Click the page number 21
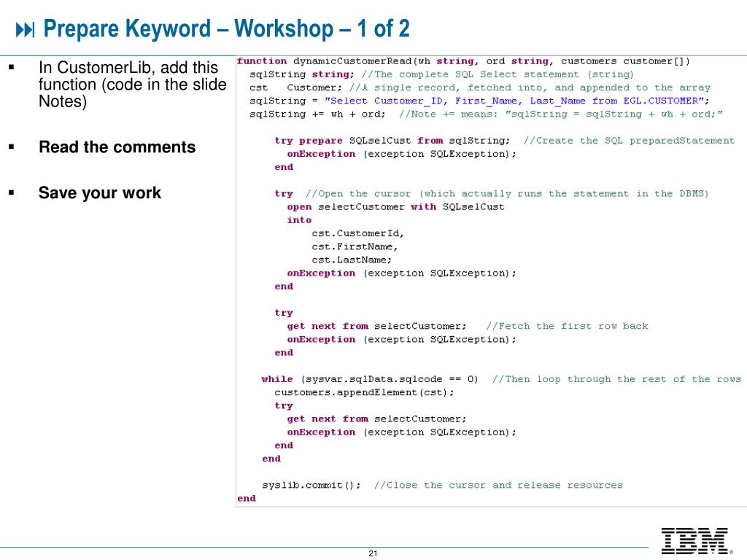The image size is (747, 560). click(x=373, y=553)
